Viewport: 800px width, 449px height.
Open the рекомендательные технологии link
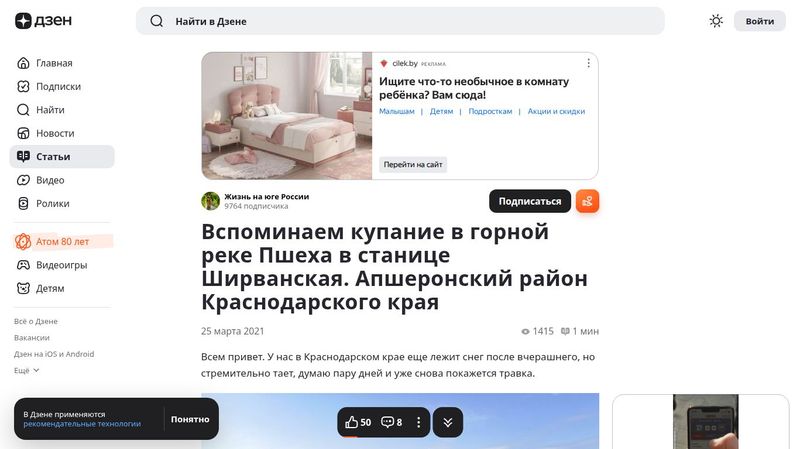pos(82,424)
